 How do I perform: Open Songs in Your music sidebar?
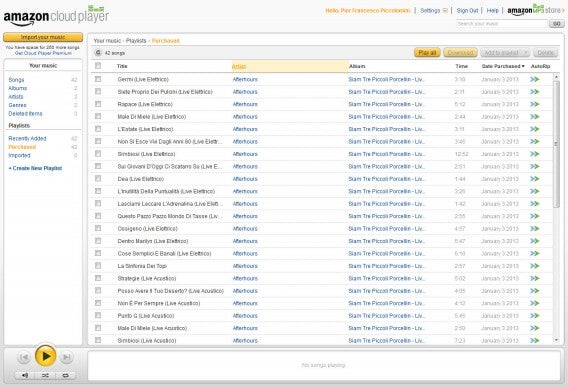click(16, 80)
